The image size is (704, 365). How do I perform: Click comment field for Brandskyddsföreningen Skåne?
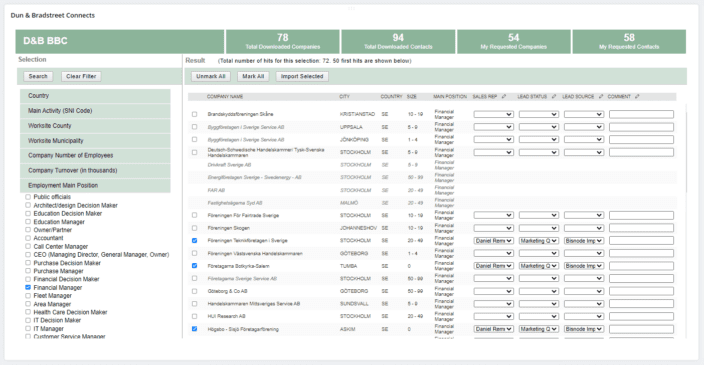(641, 114)
